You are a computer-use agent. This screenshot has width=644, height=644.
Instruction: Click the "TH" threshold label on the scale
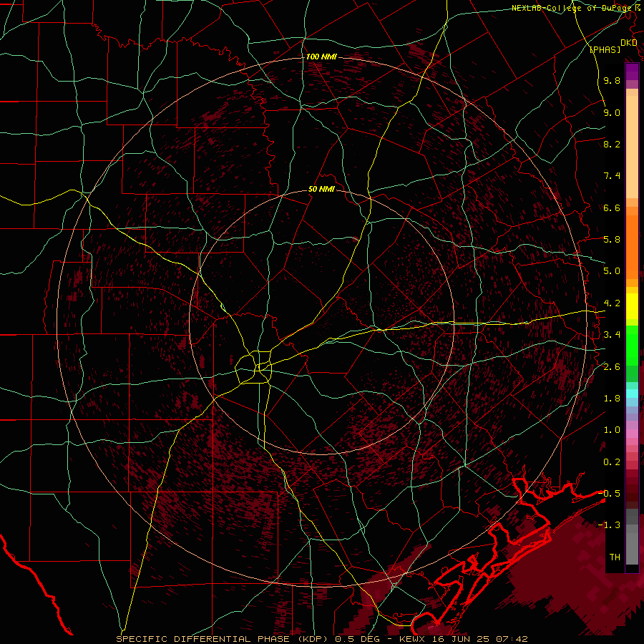coord(615,557)
